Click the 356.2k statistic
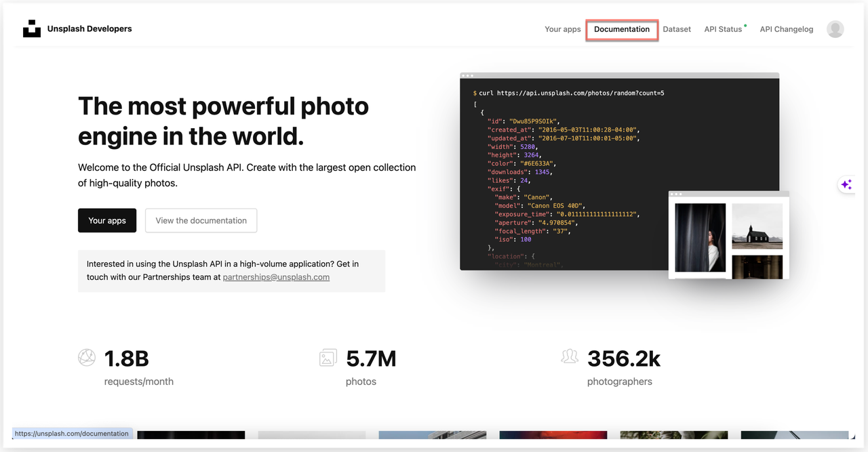Screen dimensions: 868x452 click(624, 358)
